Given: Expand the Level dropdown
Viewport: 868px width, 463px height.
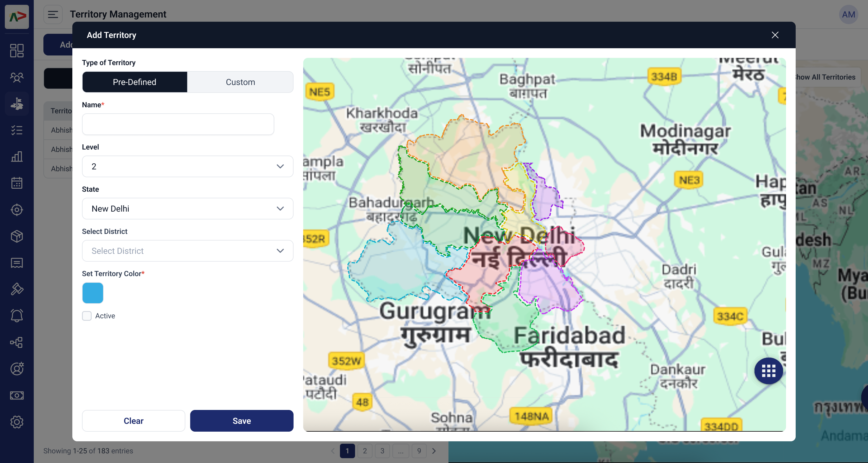Looking at the screenshot, I should pyautogui.click(x=188, y=166).
